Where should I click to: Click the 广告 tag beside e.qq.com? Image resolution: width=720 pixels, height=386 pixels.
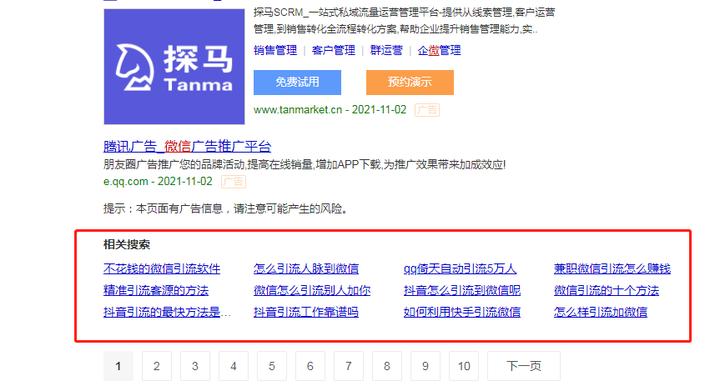(233, 182)
